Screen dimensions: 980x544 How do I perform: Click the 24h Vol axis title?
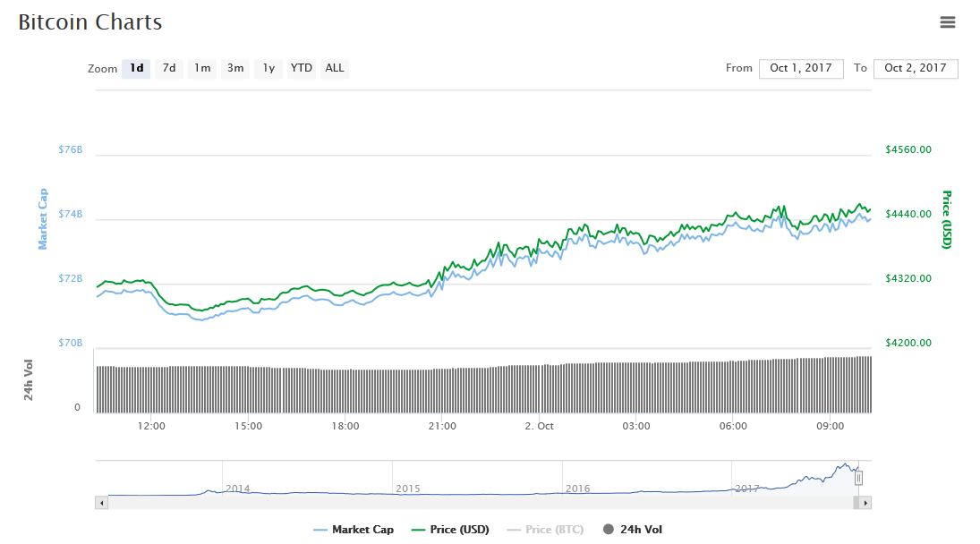point(29,379)
